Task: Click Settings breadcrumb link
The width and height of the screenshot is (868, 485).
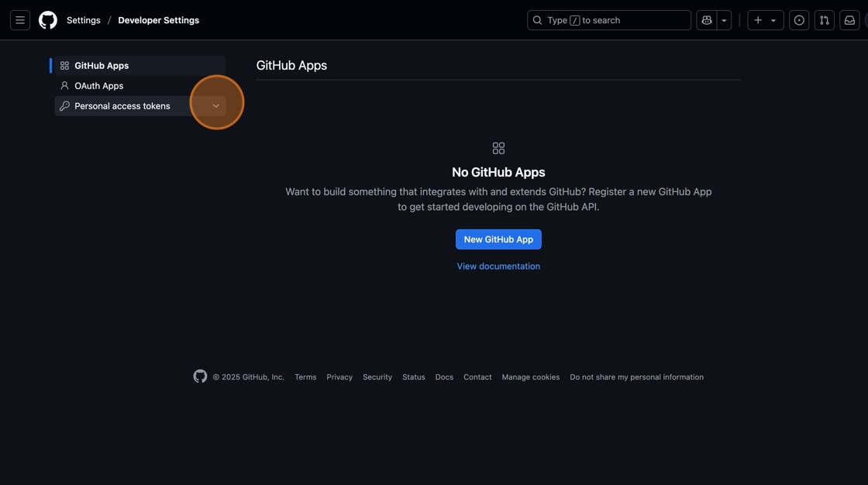Action: tap(84, 20)
